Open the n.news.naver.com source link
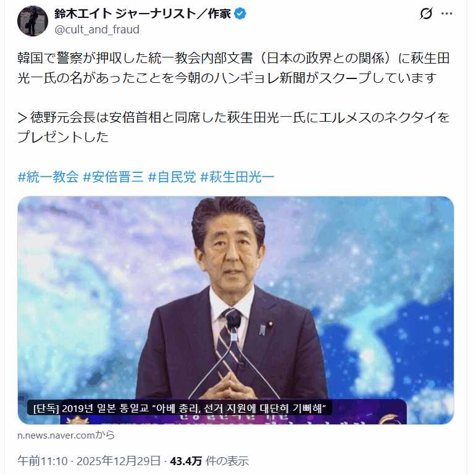This screenshot has height=475, width=476. (66, 435)
